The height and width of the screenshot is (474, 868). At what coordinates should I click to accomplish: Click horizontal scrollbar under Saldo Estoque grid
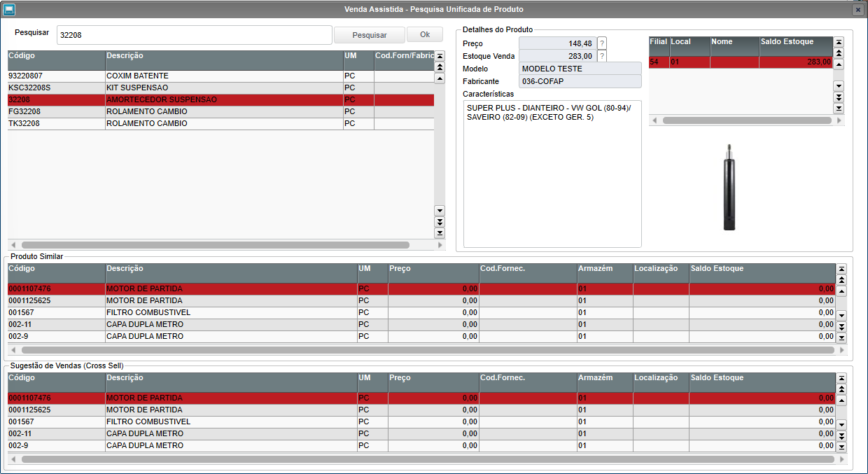pos(747,120)
